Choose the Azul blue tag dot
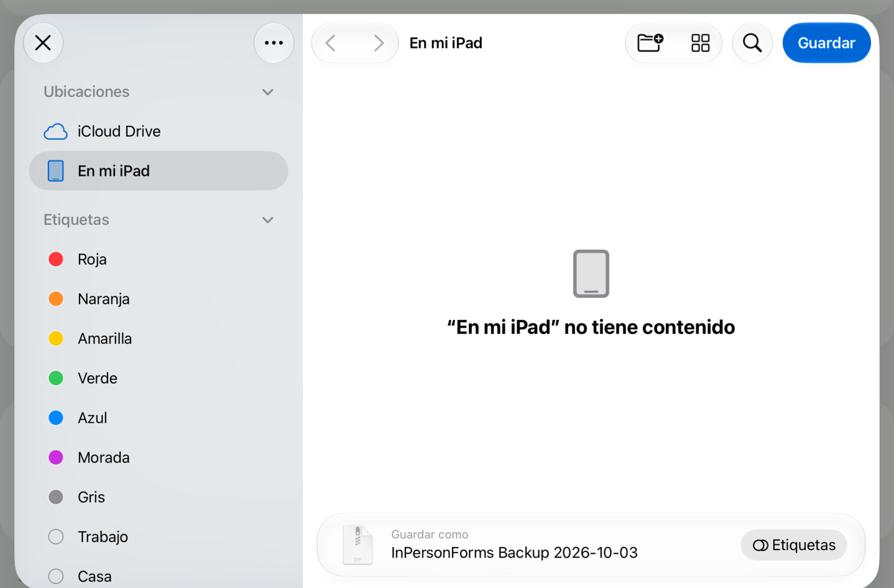 click(x=56, y=418)
